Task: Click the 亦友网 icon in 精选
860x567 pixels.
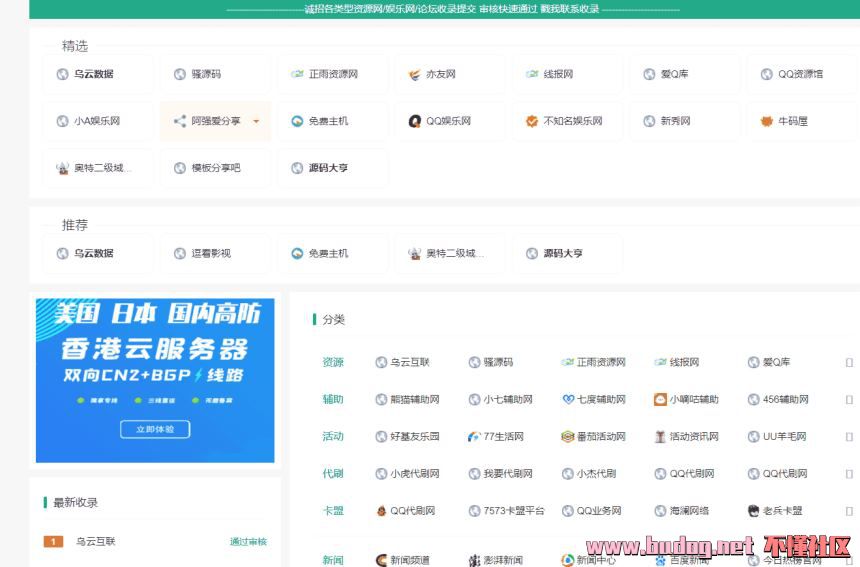Action: [414, 74]
